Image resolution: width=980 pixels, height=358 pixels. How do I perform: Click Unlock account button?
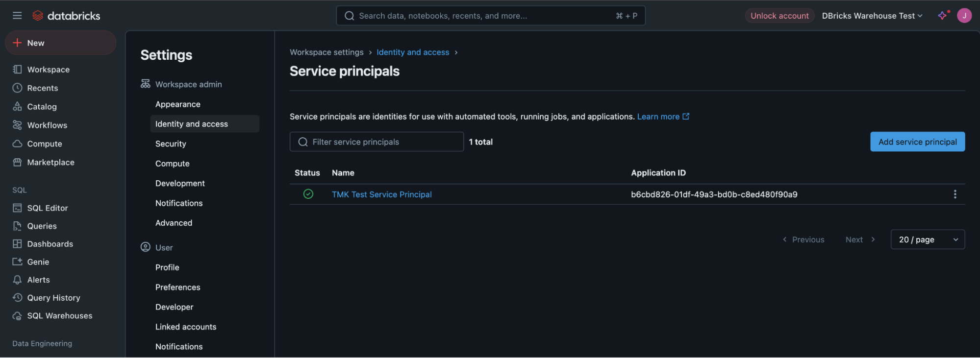pyautogui.click(x=779, y=16)
